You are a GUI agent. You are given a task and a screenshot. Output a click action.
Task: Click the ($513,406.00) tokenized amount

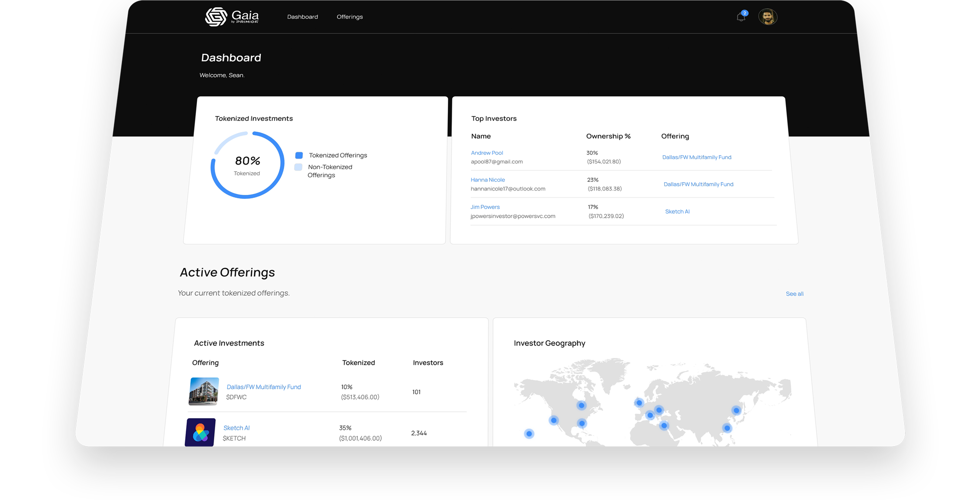[x=360, y=397]
